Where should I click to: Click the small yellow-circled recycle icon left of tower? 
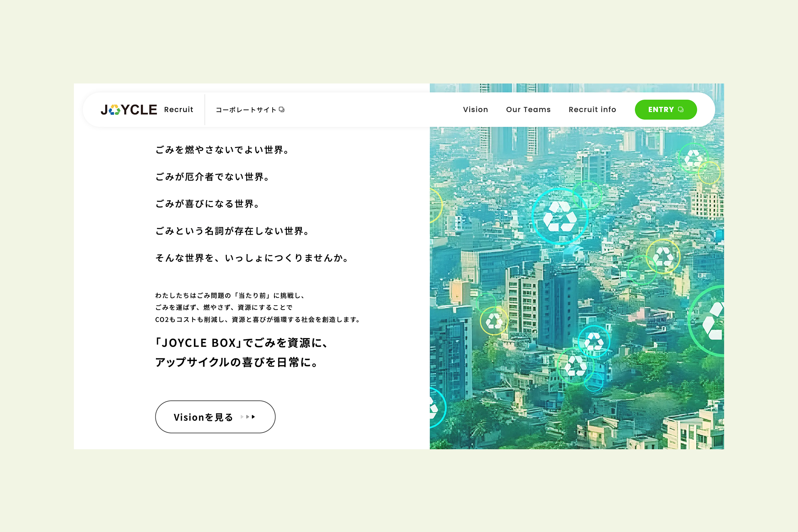coord(494,321)
